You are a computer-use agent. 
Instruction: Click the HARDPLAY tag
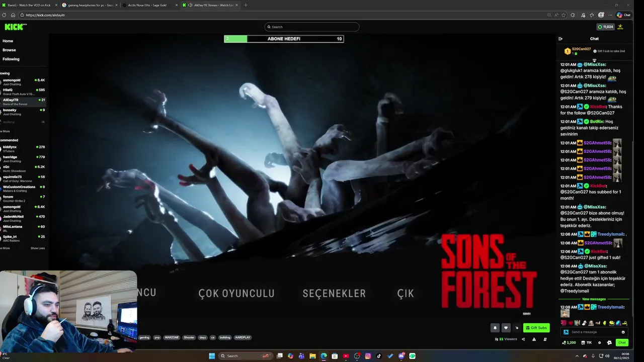[243, 337]
